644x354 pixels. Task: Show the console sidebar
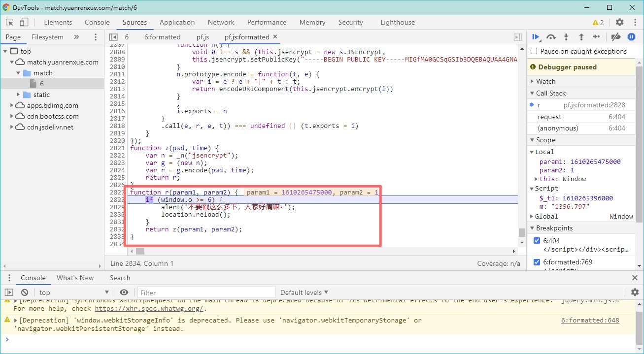(x=9, y=292)
